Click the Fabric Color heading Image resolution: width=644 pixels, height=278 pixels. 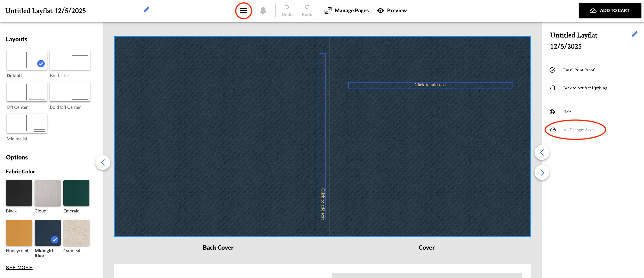click(20, 172)
